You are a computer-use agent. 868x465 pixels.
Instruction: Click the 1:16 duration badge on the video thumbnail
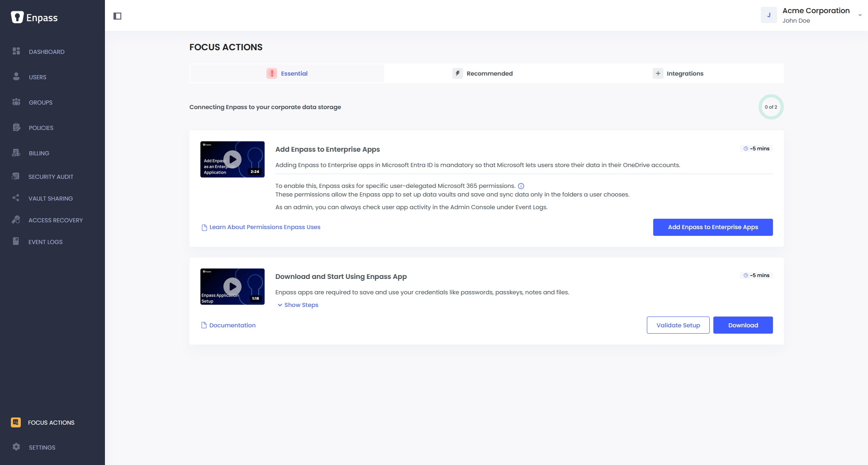256,298
